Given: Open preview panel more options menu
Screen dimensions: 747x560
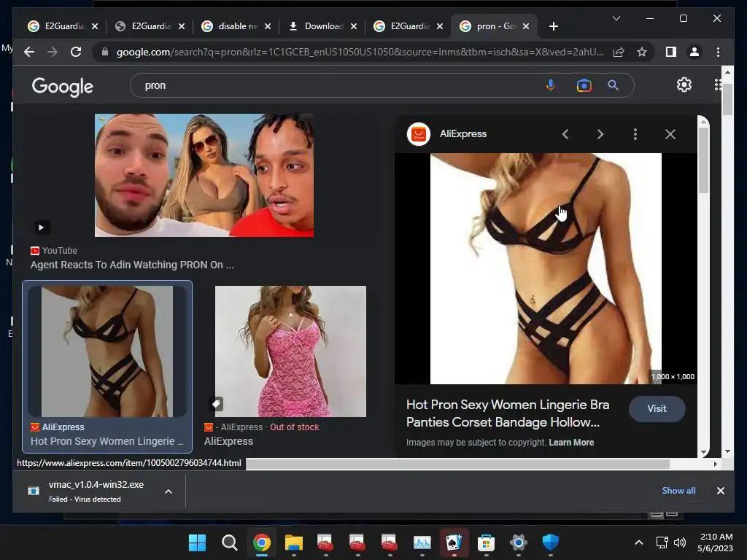Looking at the screenshot, I should (x=635, y=134).
